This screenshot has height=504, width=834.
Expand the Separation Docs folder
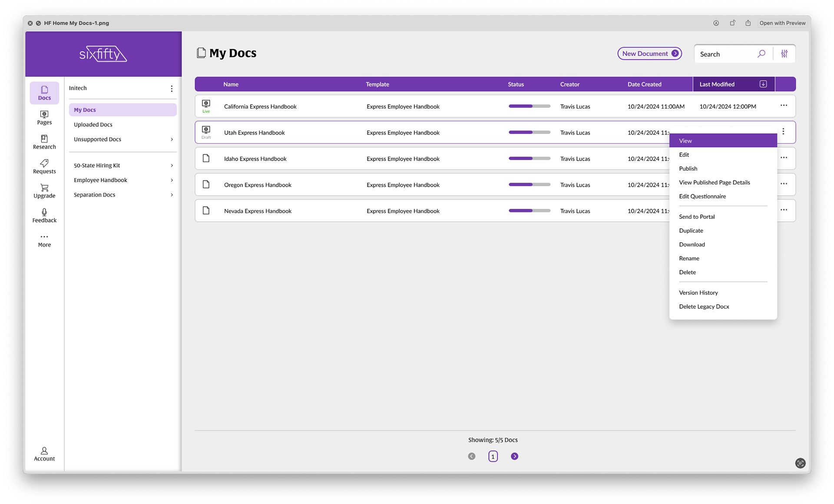[x=172, y=195]
